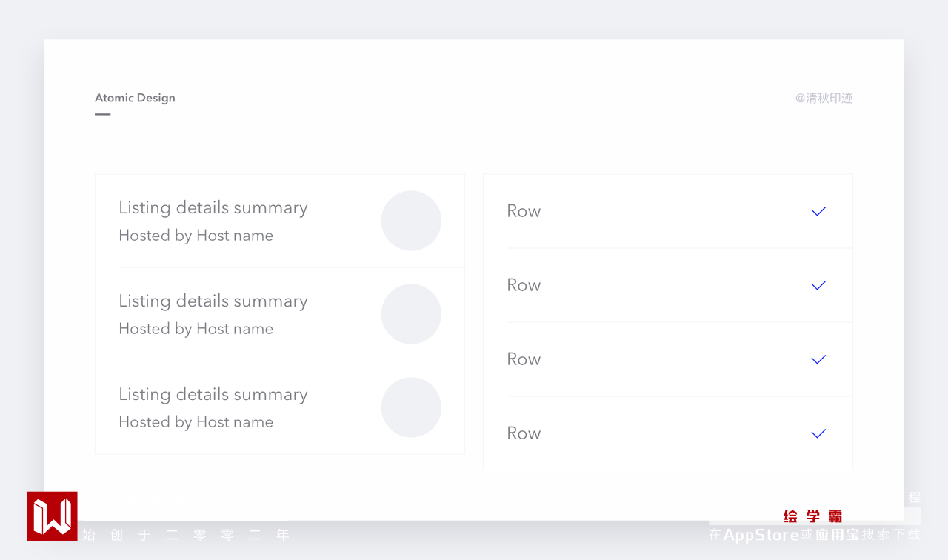Image resolution: width=948 pixels, height=560 pixels.
Task: Click the red 绘学霸 brand text
Action: [x=812, y=516]
